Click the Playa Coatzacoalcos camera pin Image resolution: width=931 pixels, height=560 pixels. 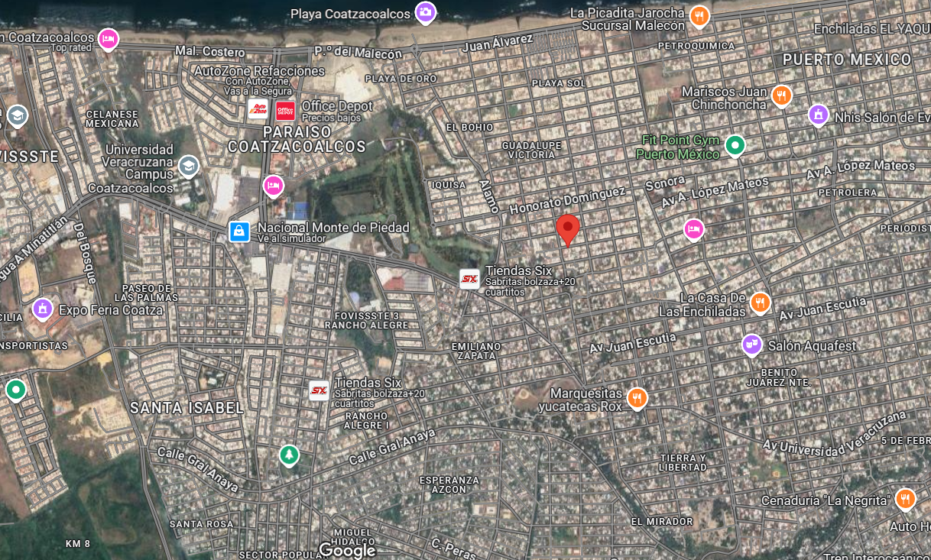[426, 12]
